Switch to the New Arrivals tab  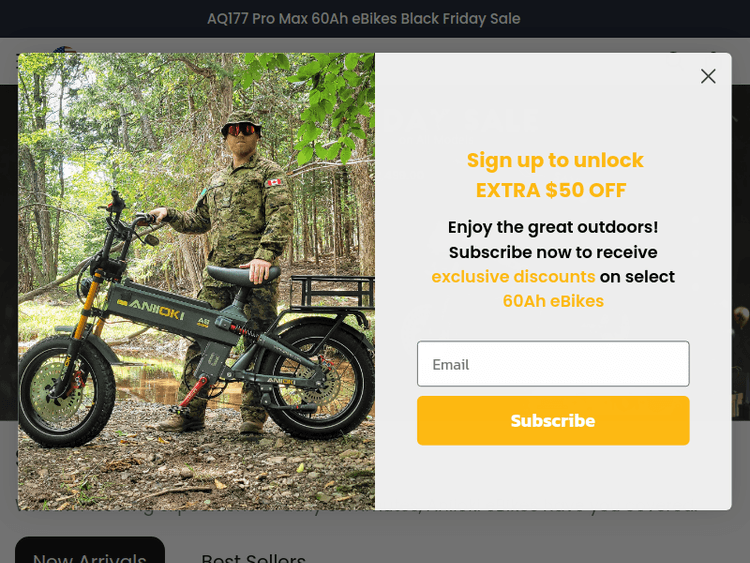coord(90,553)
